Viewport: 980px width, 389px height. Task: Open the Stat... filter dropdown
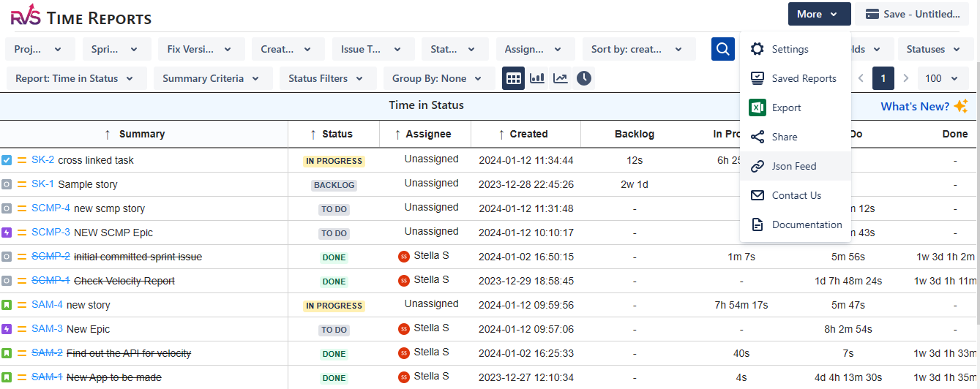tap(455, 49)
